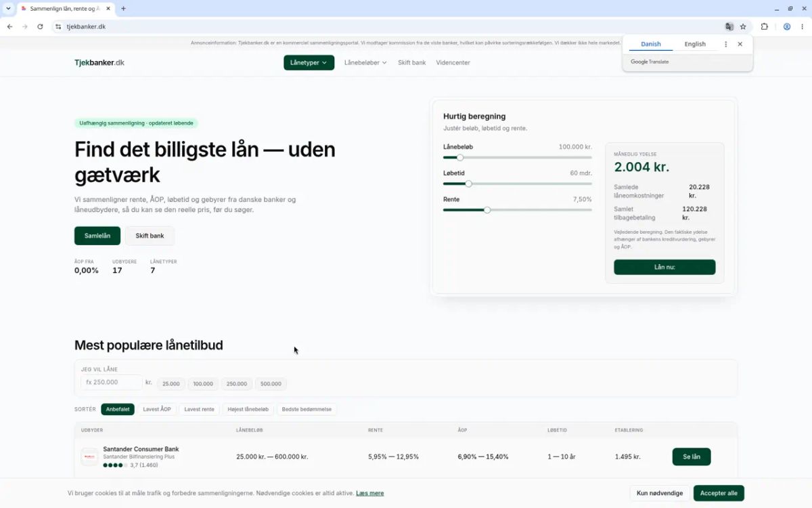Image resolution: width=812 pixels, height=508 pixels.
Task: Click the Lån nu button
Action: point(664,267)
